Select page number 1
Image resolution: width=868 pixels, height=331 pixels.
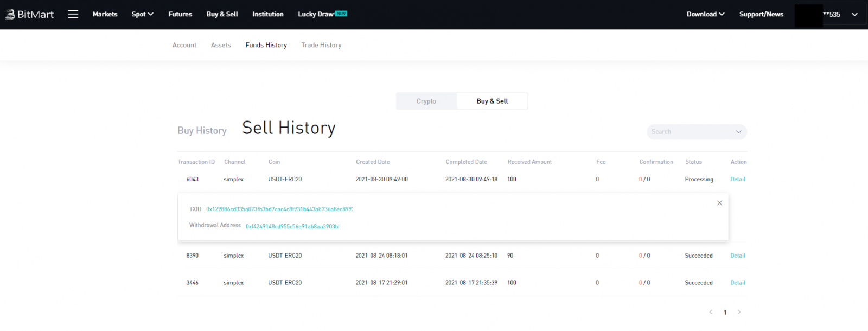725,312
